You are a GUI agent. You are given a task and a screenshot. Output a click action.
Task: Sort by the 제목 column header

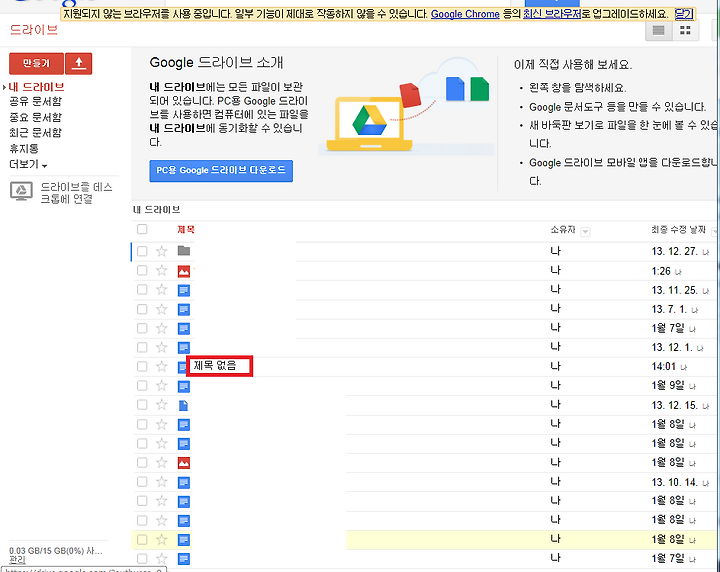point(186,230)
